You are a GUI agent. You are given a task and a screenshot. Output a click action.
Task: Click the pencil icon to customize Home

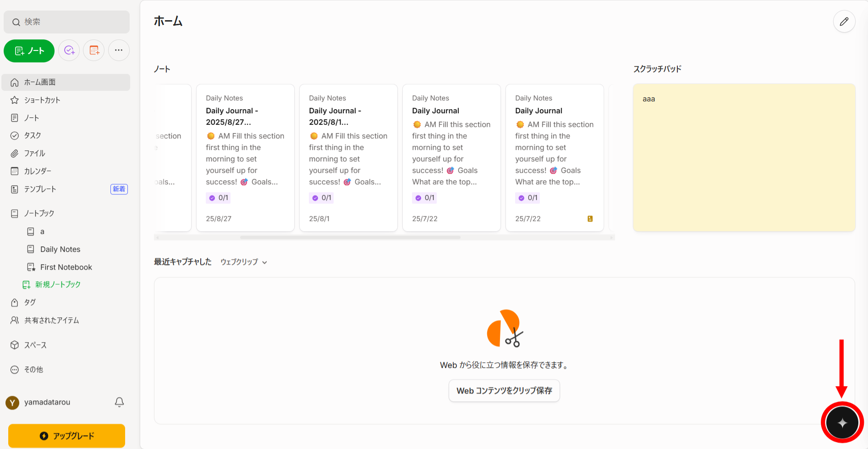coord(844,22)
